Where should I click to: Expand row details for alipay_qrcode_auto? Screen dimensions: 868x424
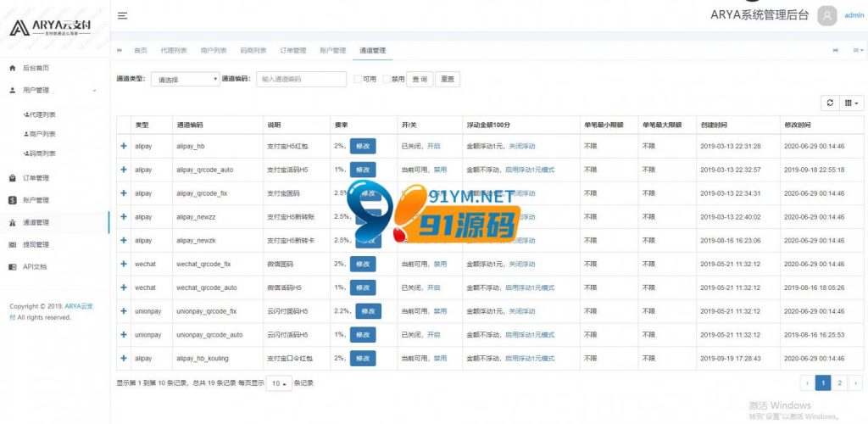[124, 170]
